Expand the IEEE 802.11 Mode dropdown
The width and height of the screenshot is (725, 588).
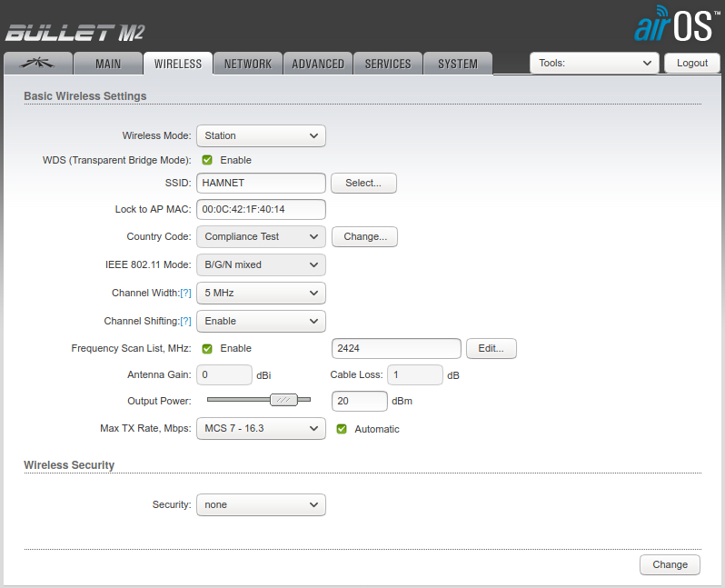click(261, 264)
